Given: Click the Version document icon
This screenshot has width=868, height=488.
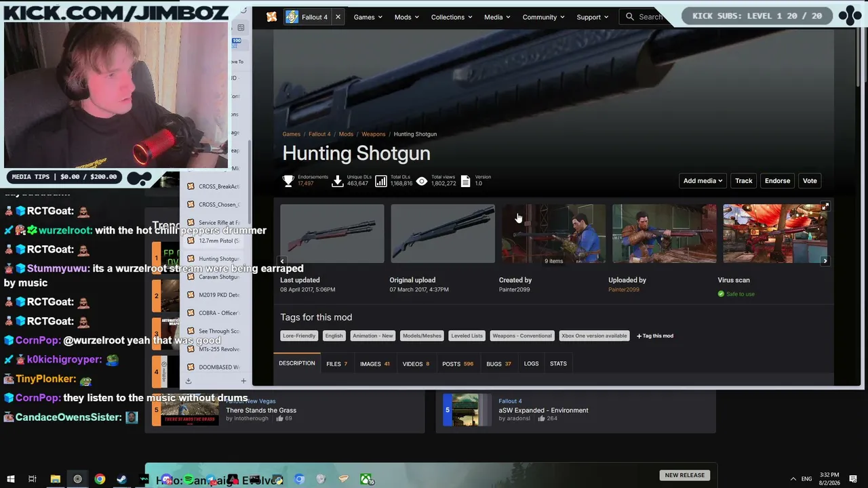Looking at the screenshot, I should coord(465,181).
